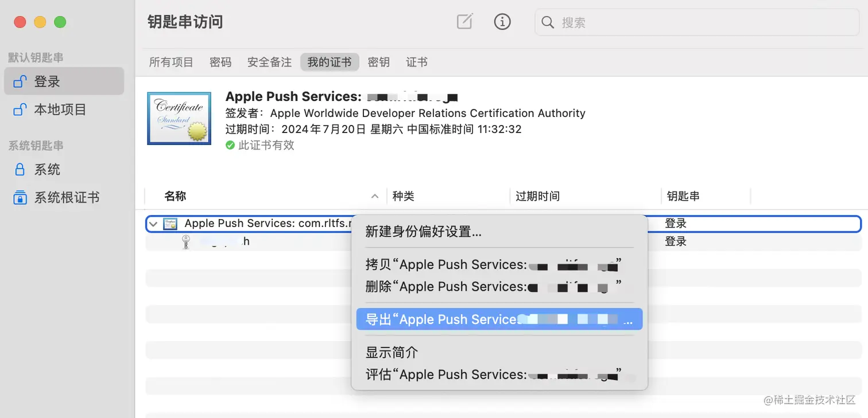868x418 pixels.
Task: Click the large Certificate Standard thumbnail
Action: click(180, 118)
